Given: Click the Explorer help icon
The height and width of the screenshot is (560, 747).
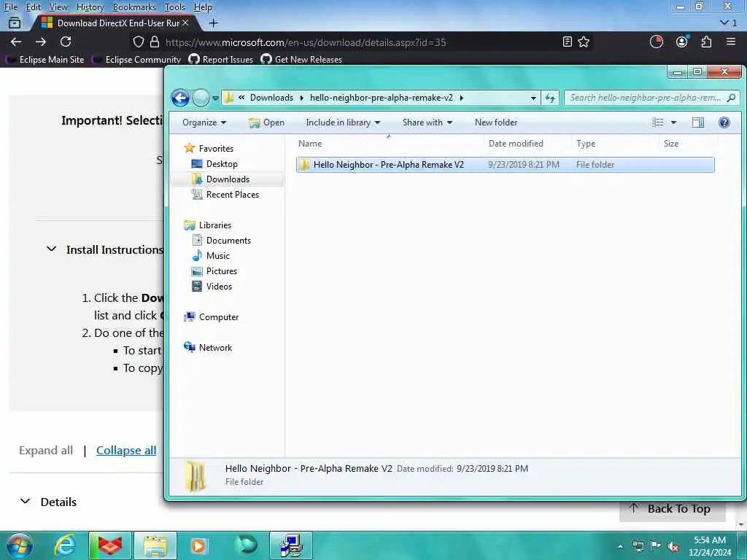Looking at the screenshot, I should click(x=724, y=122).
